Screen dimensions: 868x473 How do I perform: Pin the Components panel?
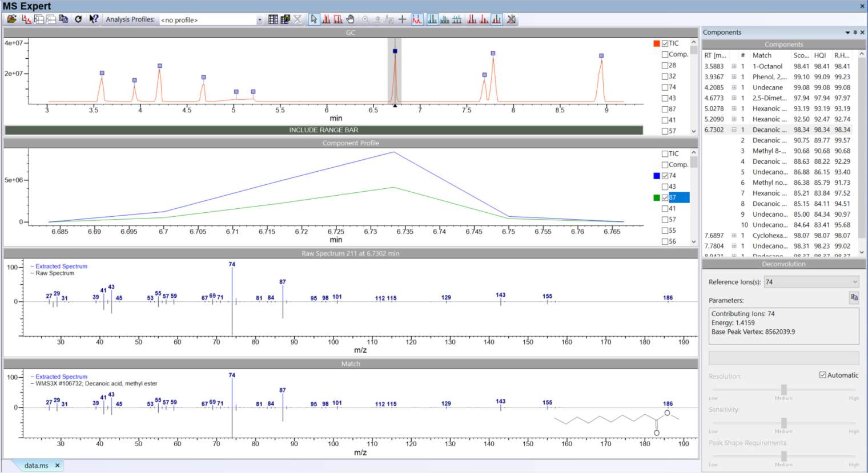coord(854,33)
